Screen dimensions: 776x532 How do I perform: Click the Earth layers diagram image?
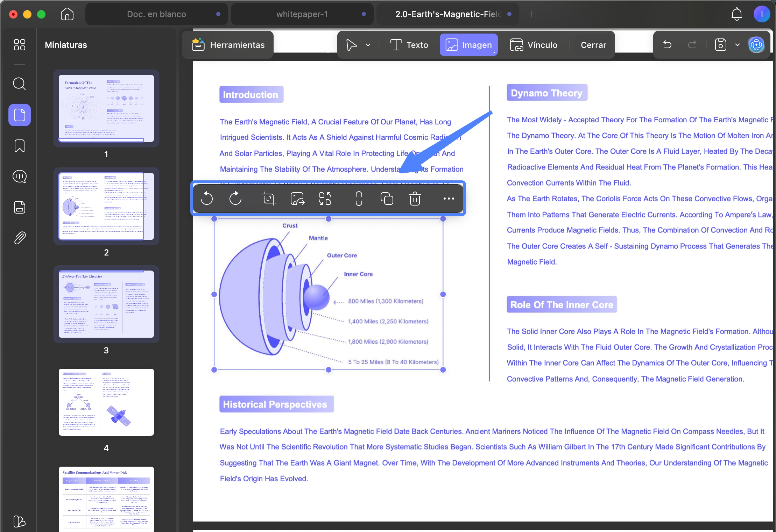[329, 294]
